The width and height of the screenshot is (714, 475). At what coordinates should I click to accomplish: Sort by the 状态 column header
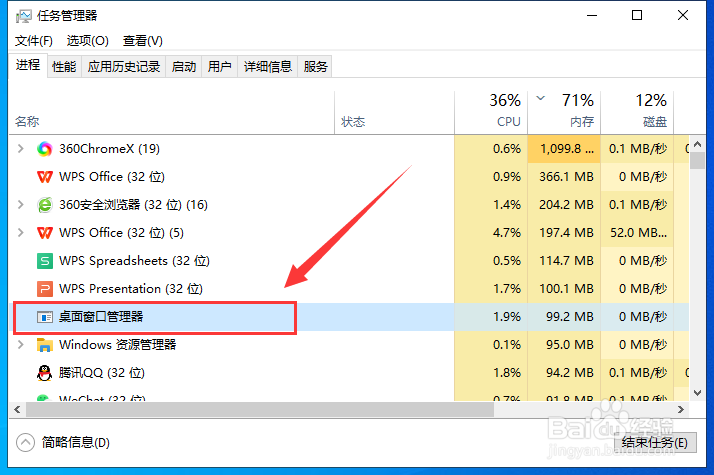coord(394,113)
